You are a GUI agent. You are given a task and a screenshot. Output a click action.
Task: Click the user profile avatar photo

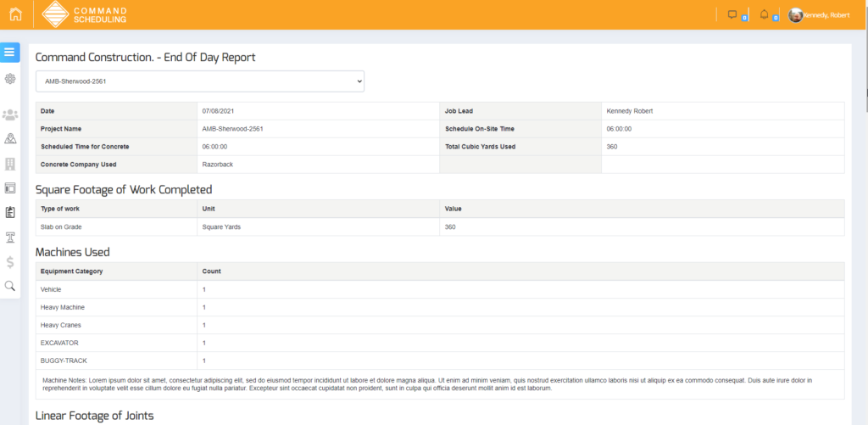click(796, 15)
